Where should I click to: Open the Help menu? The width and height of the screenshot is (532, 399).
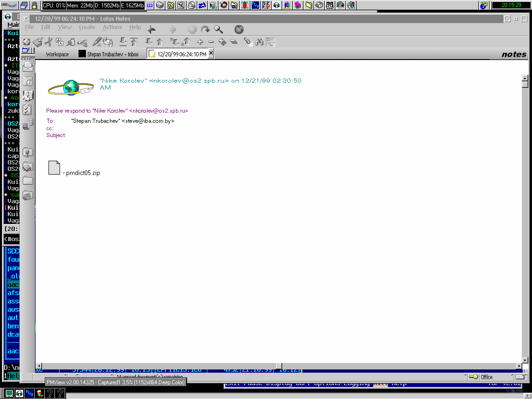click(135, 27)
